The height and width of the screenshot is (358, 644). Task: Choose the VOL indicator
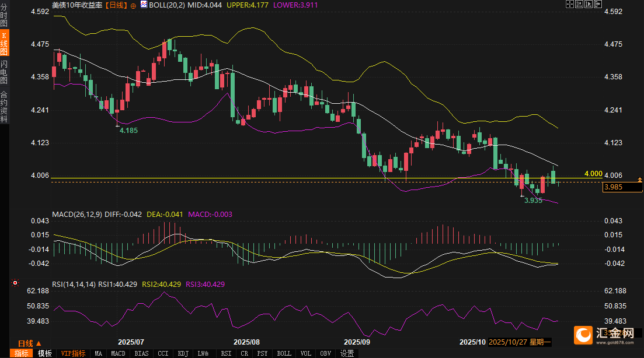pos(305,353)
